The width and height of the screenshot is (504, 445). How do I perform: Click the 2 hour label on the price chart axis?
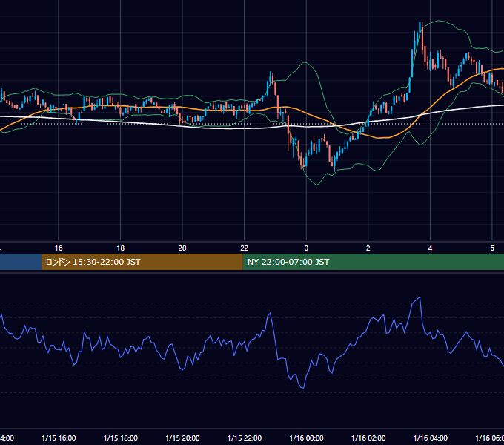[x=368, y=248]
